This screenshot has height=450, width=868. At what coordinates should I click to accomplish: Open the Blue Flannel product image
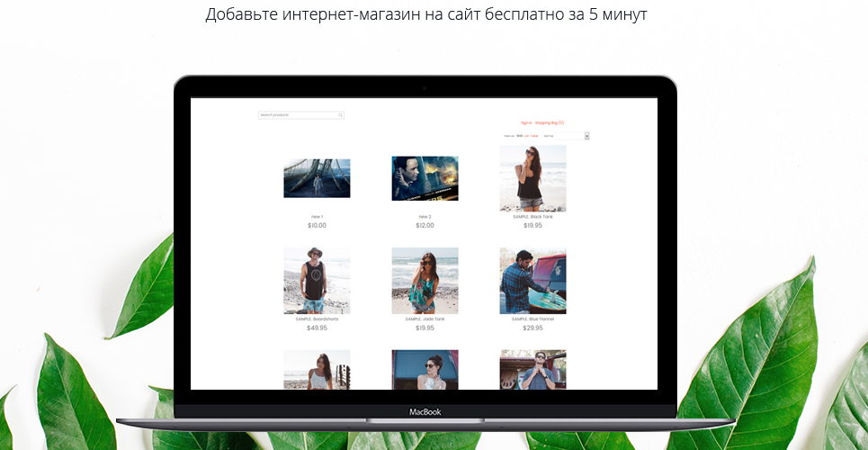(x=532, y=281)
